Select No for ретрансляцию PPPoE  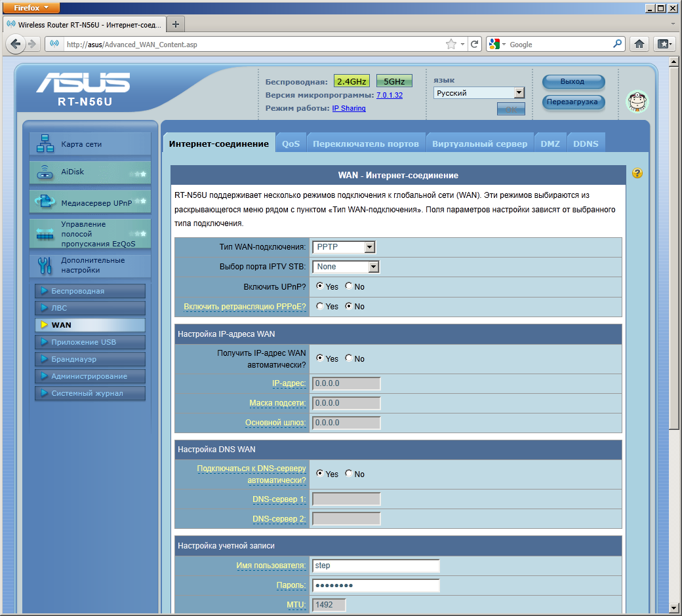pyautogui.click(x=349, y=306)
